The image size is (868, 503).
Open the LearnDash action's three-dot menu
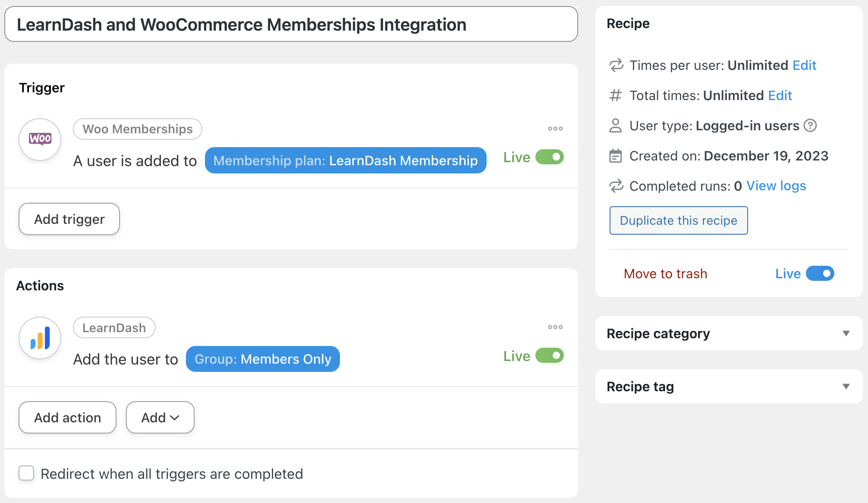(555, 327)
